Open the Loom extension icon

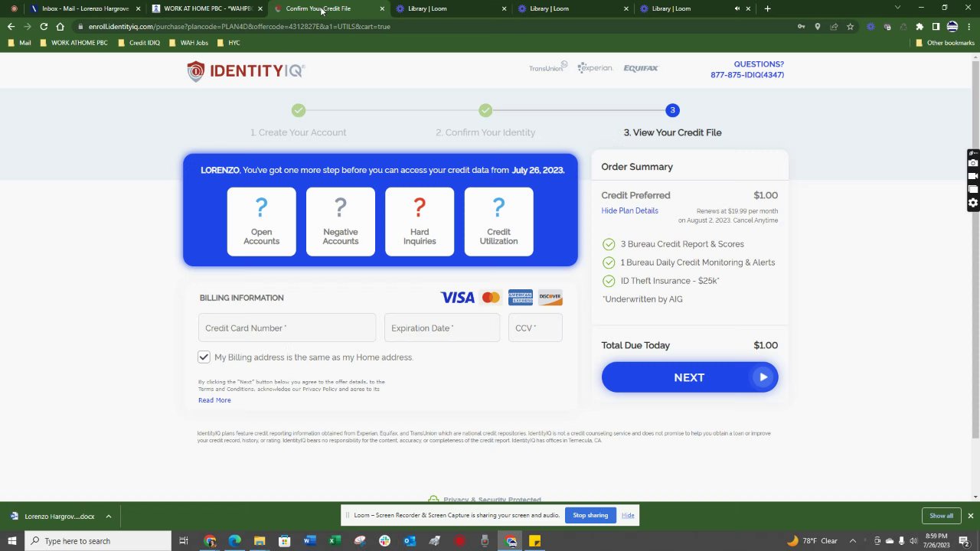coord(871,27)
